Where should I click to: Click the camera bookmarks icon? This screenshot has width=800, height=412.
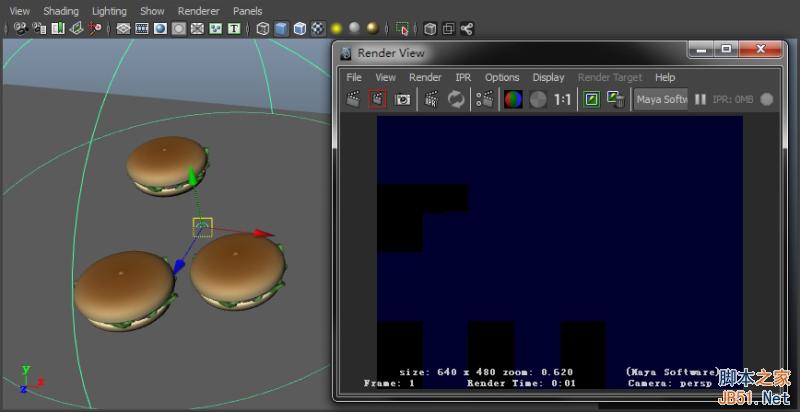tap(58, 28)
